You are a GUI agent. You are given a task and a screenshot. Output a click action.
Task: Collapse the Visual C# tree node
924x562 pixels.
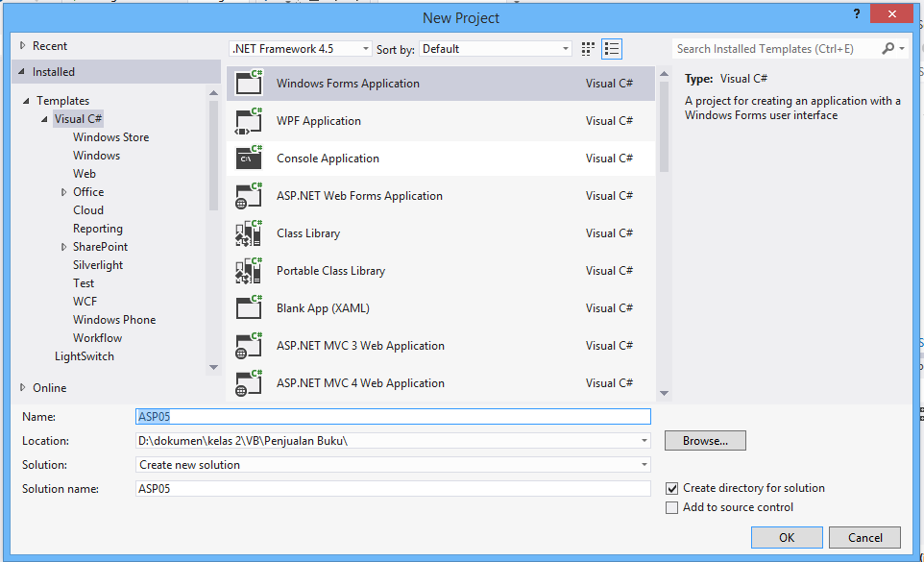tap(44, 119)
